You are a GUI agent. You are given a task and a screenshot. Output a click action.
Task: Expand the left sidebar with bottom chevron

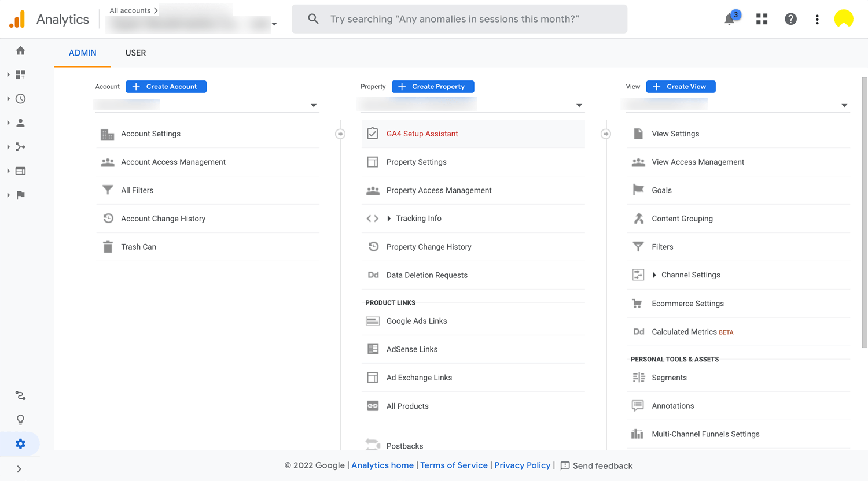pos(19,469)
